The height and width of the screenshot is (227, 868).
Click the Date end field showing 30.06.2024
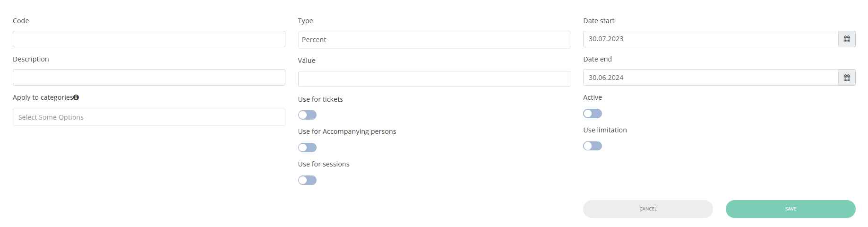pos(711,78)
